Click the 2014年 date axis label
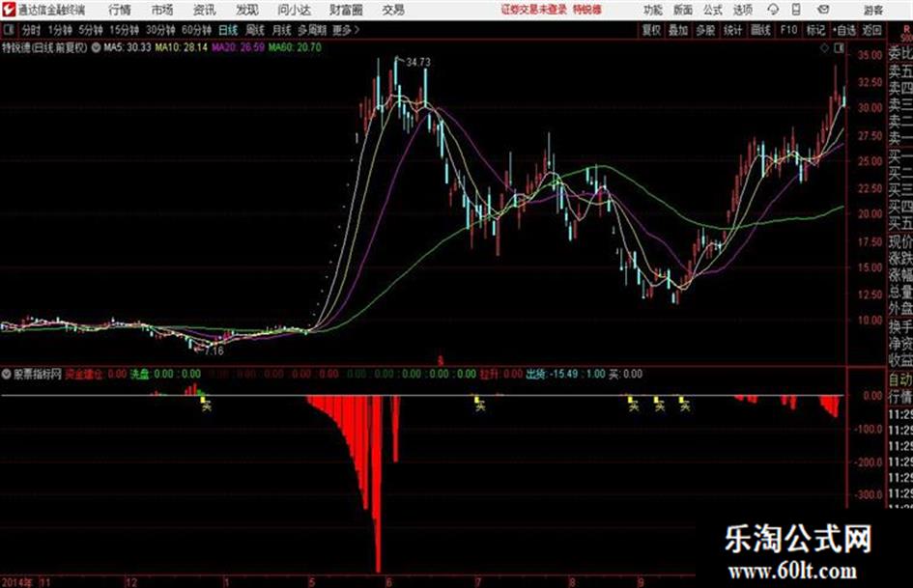This screenshot has height=588, width=913. click(17, 582)
